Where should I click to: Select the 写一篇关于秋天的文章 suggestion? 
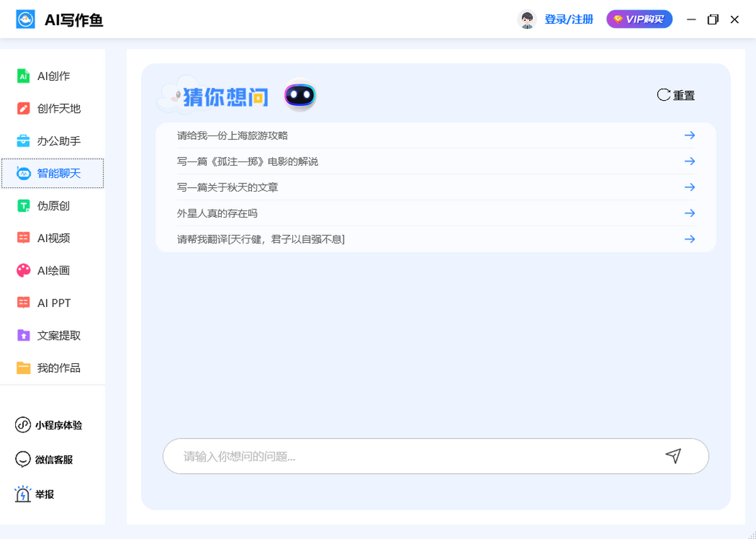pos(227,187)
